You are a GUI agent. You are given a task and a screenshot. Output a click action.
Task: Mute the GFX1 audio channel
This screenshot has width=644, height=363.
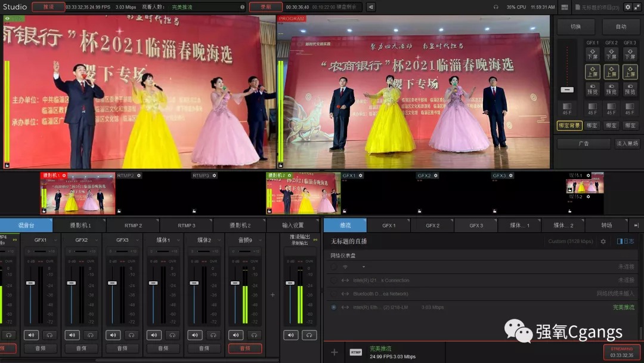(x=31, y=335)
